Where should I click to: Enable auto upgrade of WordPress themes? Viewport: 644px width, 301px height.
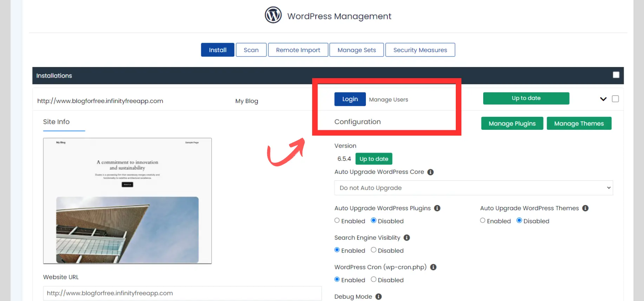click(483, 220)
